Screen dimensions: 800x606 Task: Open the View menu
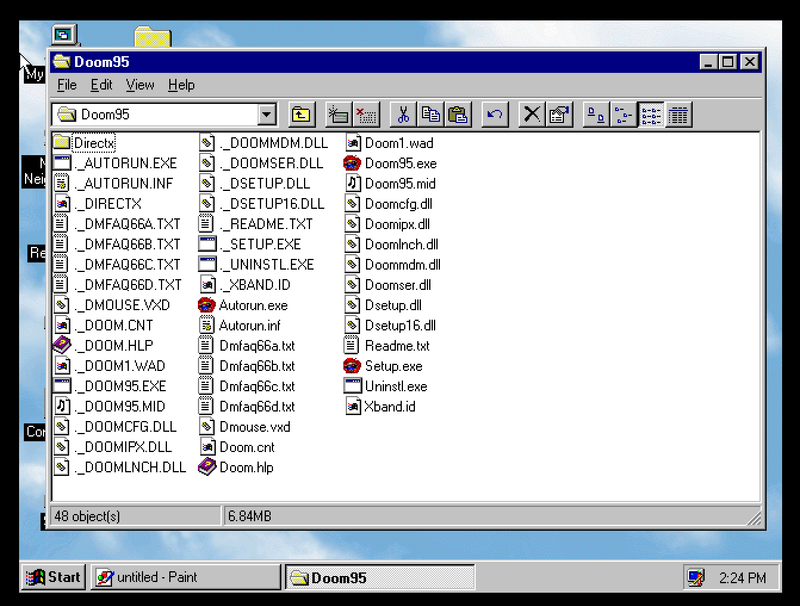coord(139,85)
